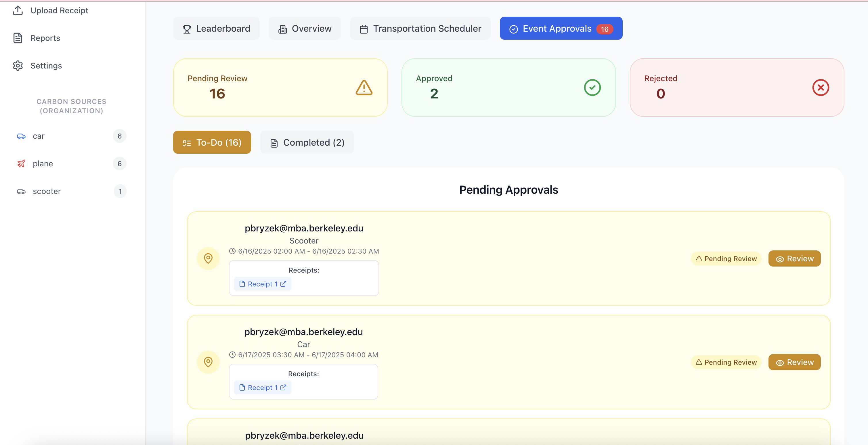
Task: Open Receipt 1 link for Scooter event
Action: tap(263, 284)
